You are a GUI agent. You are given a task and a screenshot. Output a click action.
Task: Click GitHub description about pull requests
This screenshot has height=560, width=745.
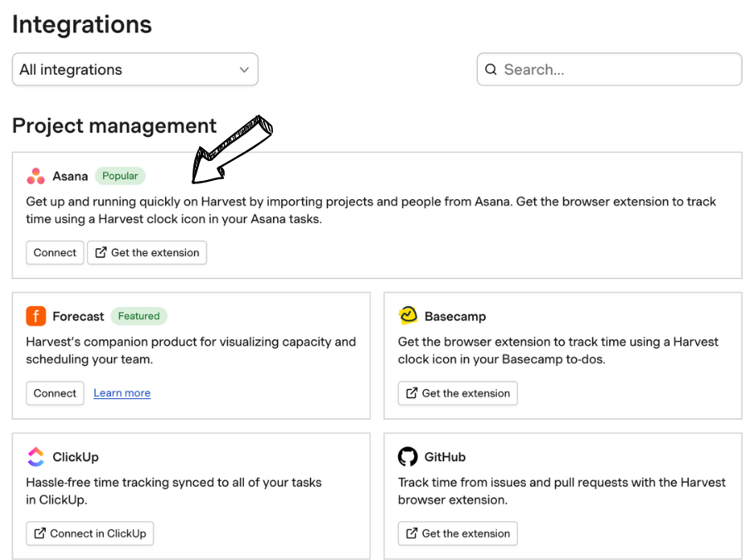pyautogui.click(x=562, y=490)
